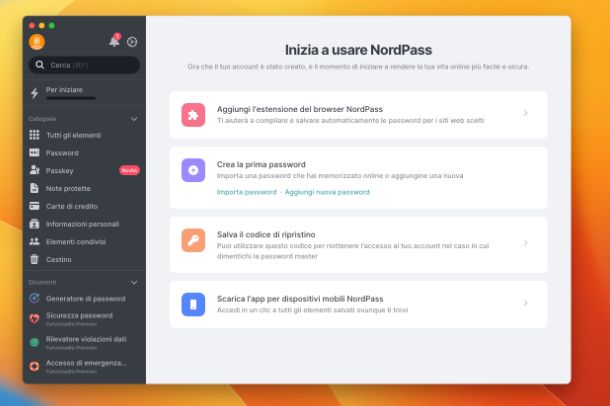The width and height of the screenshot is (610, 406).
Task: Open Generatore di password tool
Action: [86, 299]
